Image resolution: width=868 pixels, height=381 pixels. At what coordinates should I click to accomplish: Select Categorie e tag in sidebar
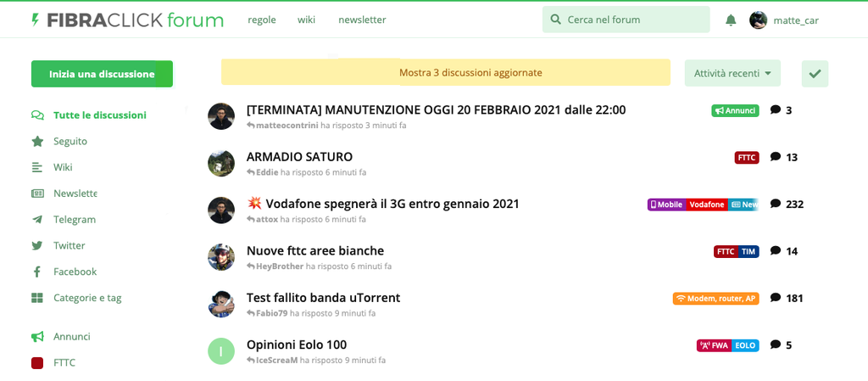pyautogui.click(x=87, y=298)
